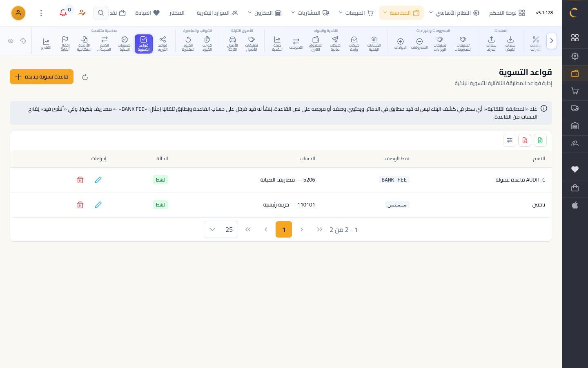Open Fixed Assets (الأصول الثابتة) in the ribbon
Screen dimensions: 588x368
pyautogui.click(x=233, y=44)
